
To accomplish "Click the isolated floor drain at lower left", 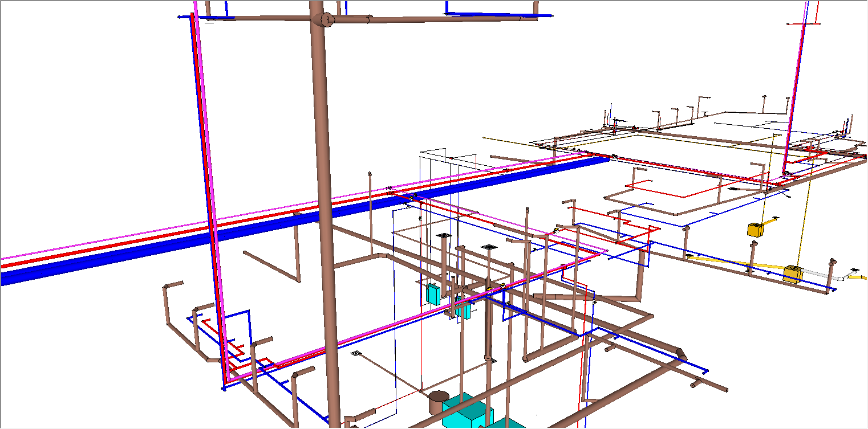I will (x=356, y=353).
